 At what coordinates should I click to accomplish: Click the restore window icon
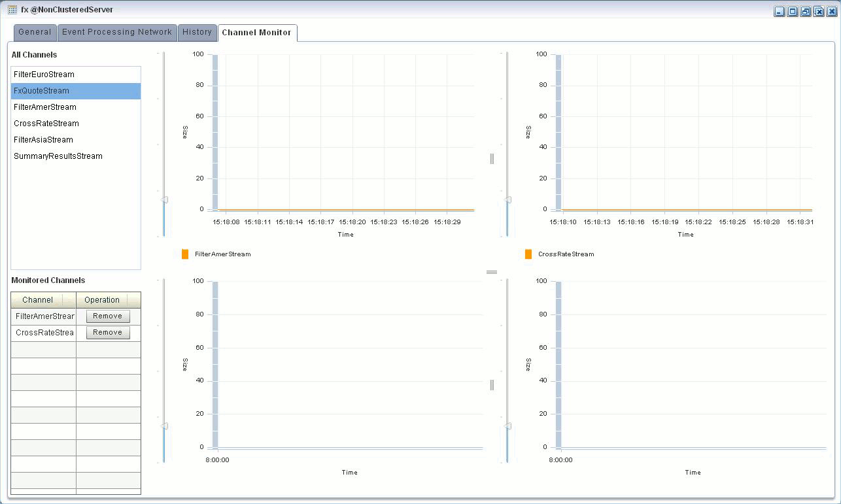(x=806, y=12)
